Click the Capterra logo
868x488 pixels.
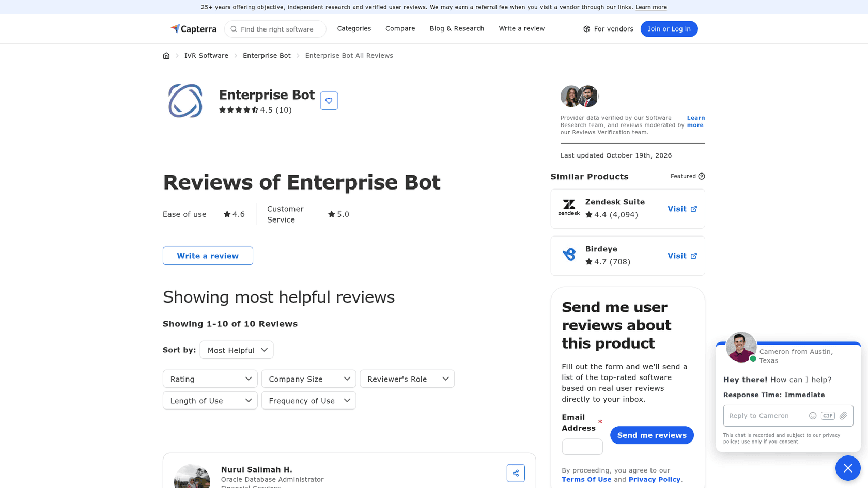pos(193,29)
